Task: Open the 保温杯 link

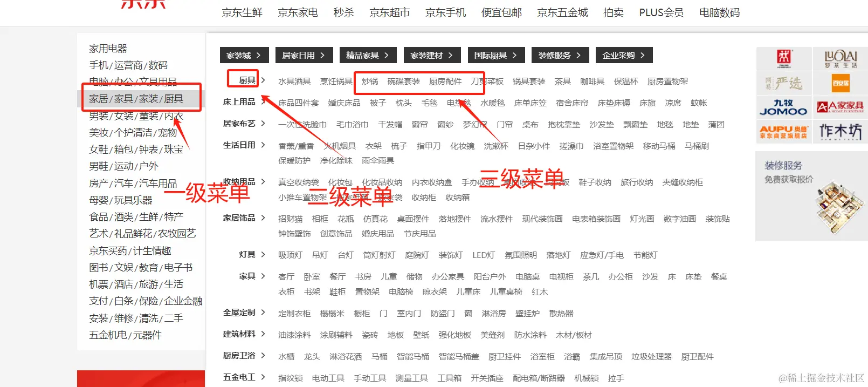Action: (626, 82)
